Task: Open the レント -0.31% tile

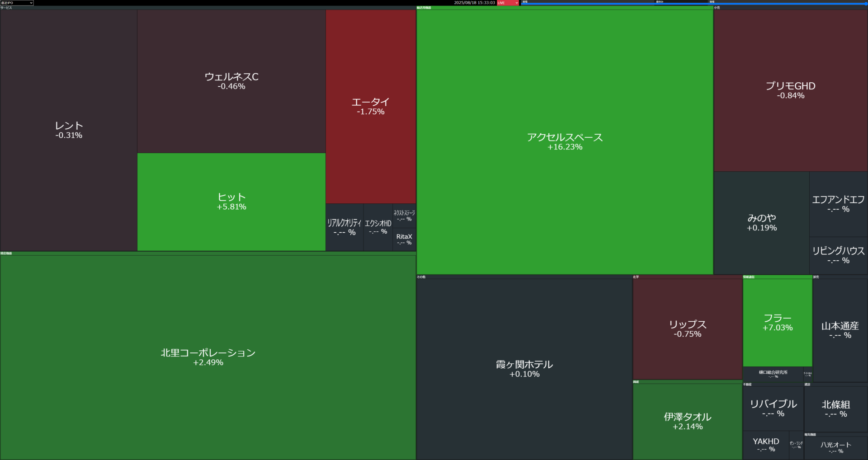Action: point(69,130)
